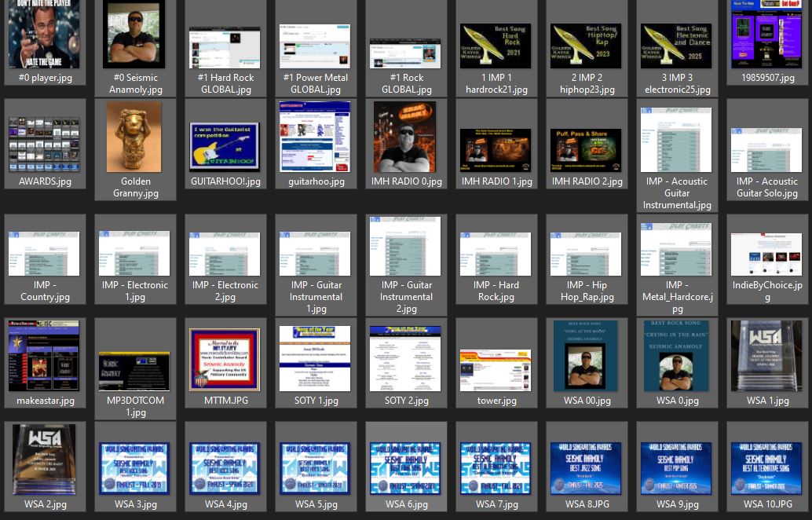
Task: Select the #0 Seismic Anamoly.jpg photo
Action: point(134,35)
